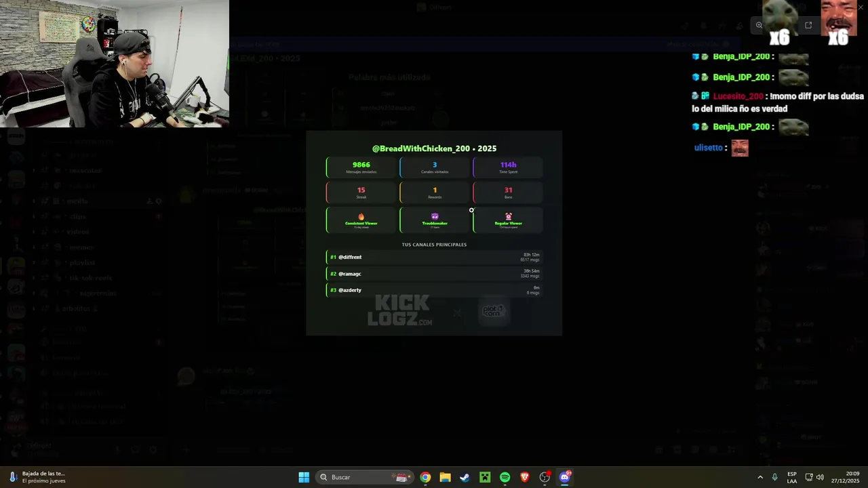Select the #3 @azderty channel row
This screenshot has width=868, height=488.
coord(434,290)
